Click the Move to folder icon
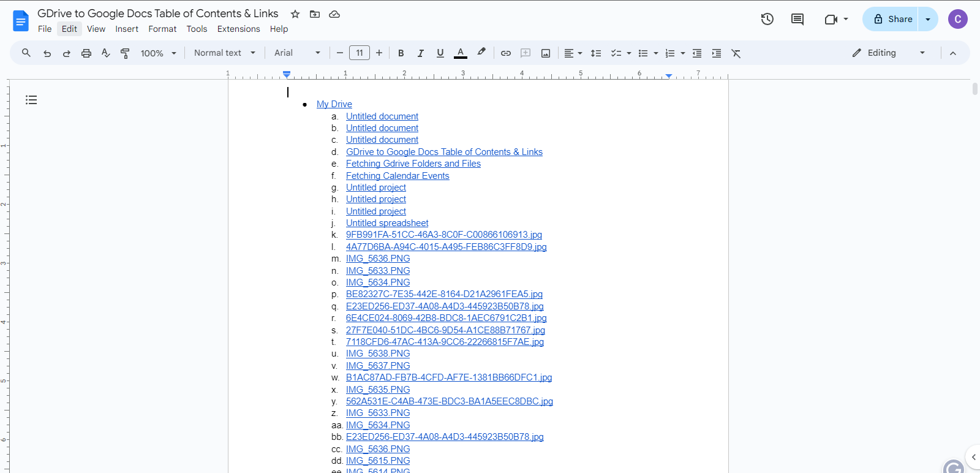Image resolution: width=980 pixels, height=473 pixels. click(x=315, y=14)
